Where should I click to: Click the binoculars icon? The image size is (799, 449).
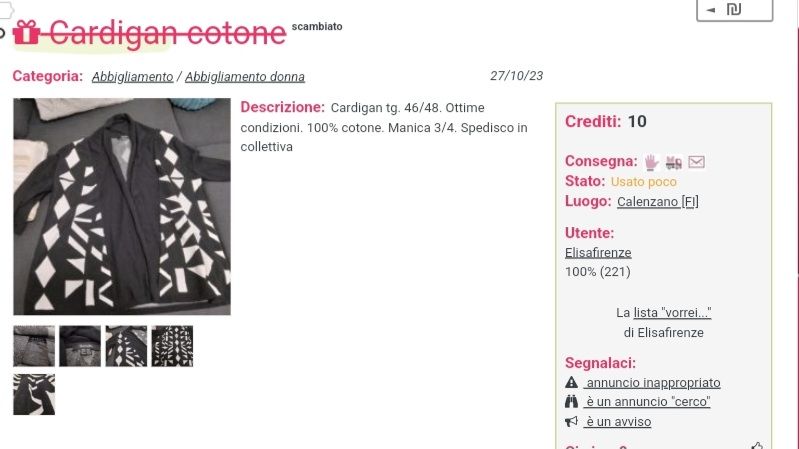(571, 402)
